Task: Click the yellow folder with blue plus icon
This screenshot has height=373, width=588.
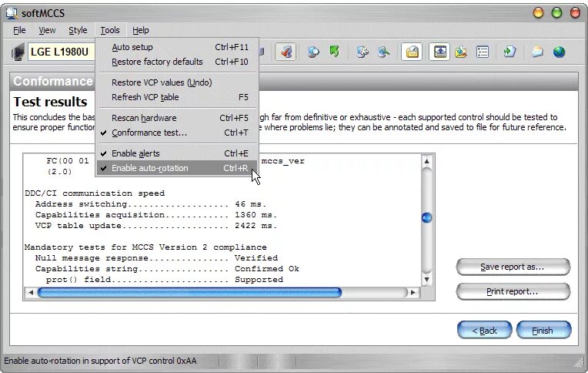Action: tap(461, 52)
